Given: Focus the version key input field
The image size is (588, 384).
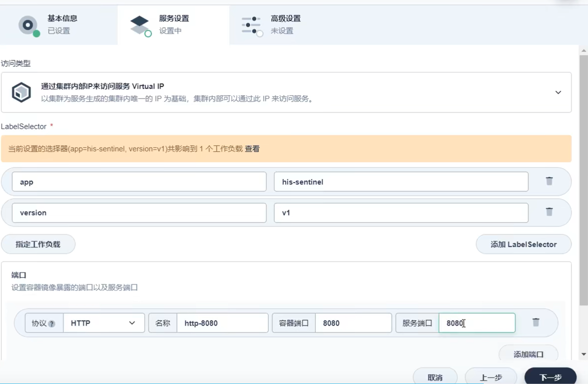Looking at the screenshot, I should coord(139,213).
